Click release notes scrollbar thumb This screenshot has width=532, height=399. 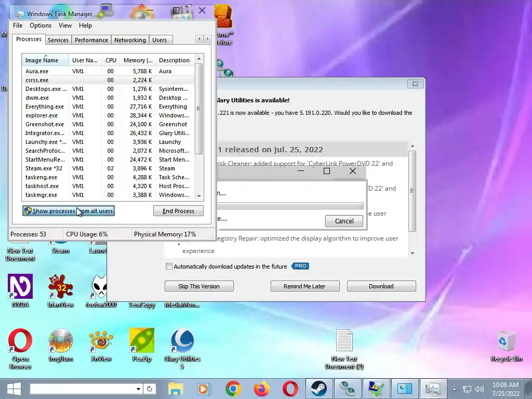[x=413, y=191]
